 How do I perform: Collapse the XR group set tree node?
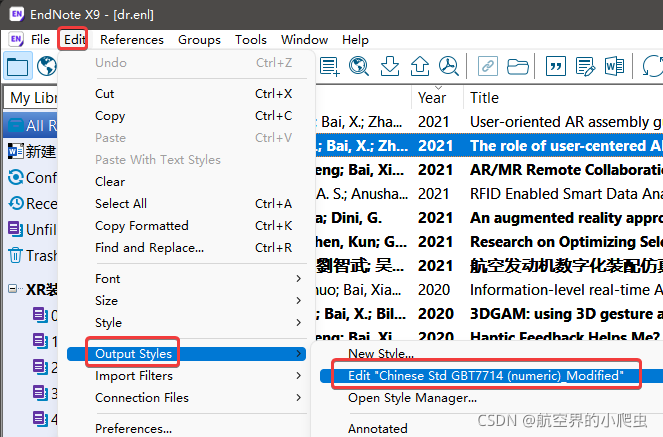(x=13, y=289)
